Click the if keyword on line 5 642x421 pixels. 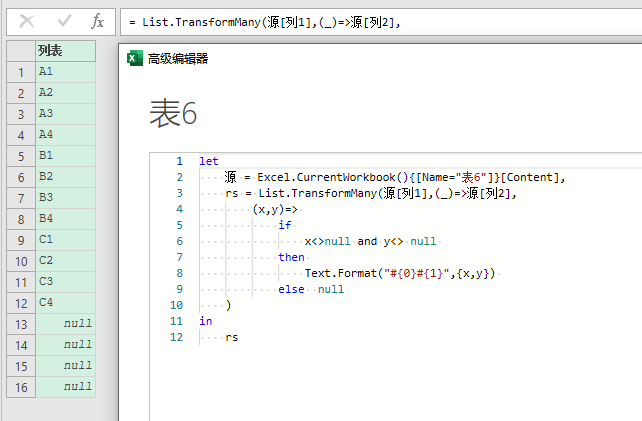285,225
